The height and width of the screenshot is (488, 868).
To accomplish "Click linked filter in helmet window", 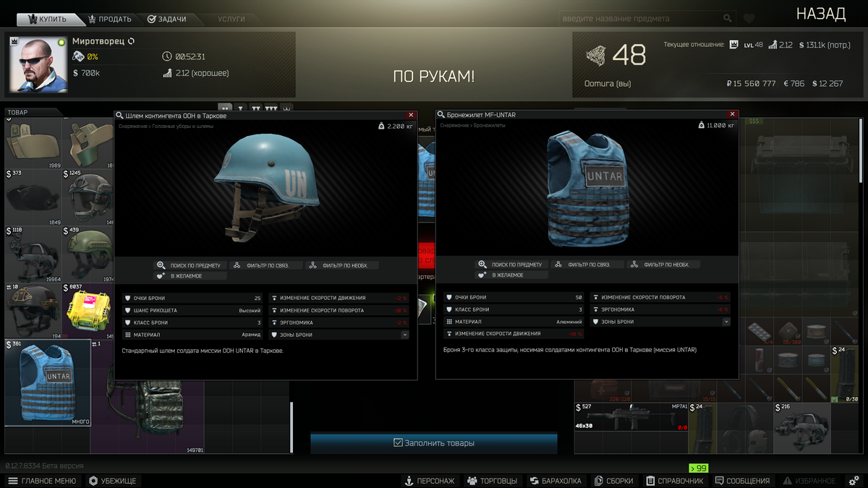I will pyautogui.click(x=265, y=265).
